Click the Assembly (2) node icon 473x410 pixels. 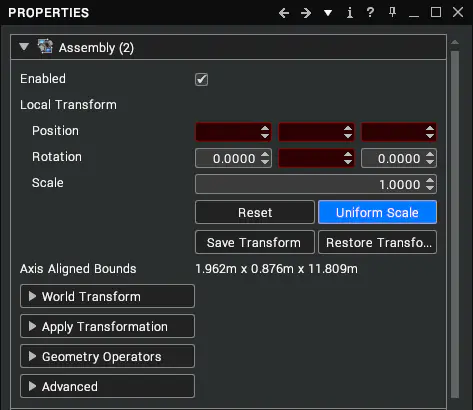tap(45, 47)
